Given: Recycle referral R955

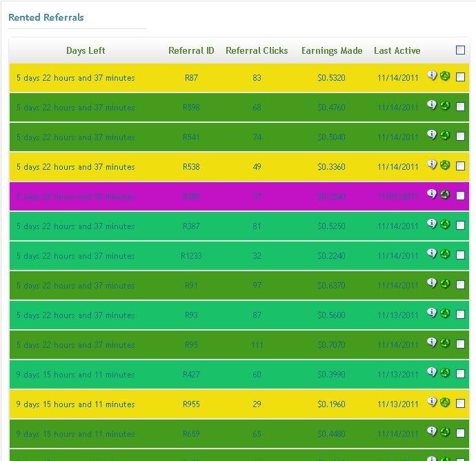Looking at the screenshot, I should point(445,402).
